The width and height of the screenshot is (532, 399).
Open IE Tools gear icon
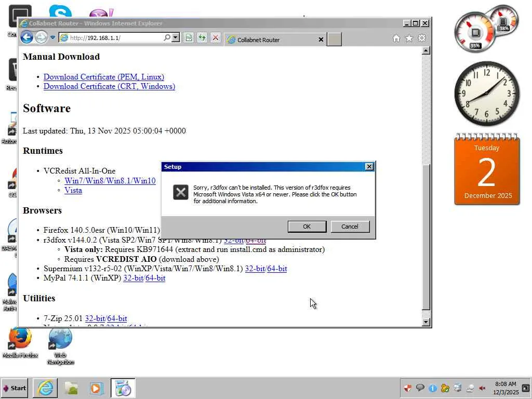click(422, 38)
